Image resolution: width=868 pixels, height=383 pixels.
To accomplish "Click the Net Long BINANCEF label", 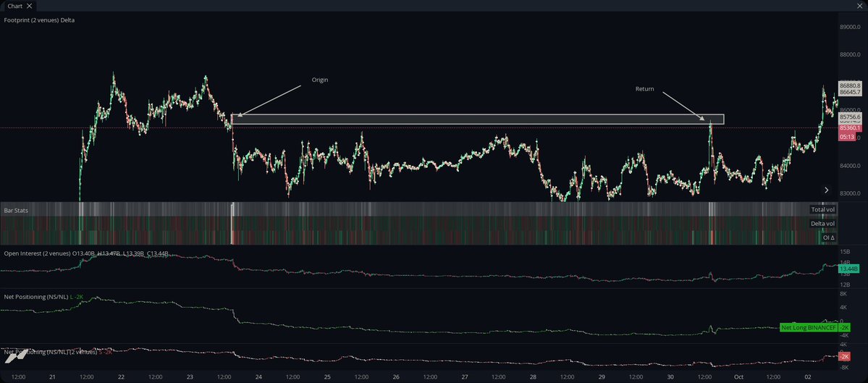I will [x=808, y=328].
